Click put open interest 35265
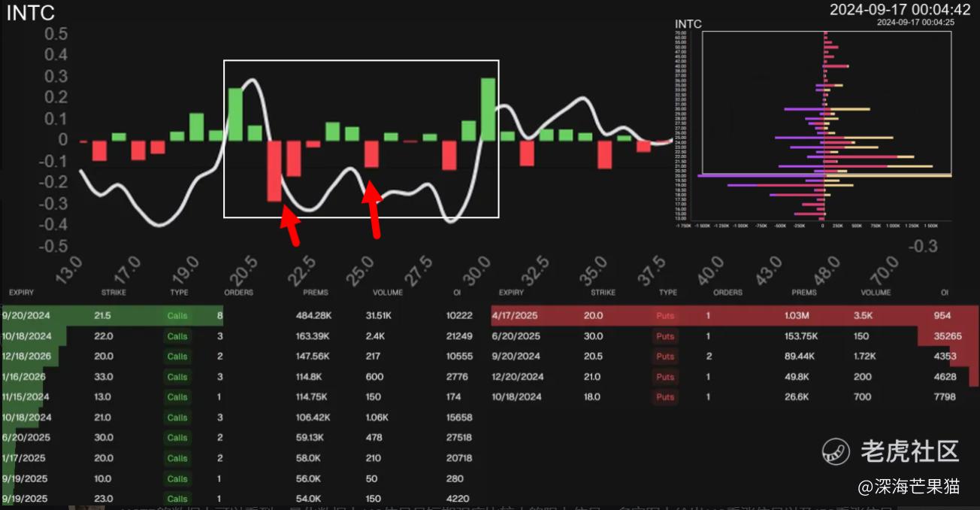980x510 pixels. 948,336
